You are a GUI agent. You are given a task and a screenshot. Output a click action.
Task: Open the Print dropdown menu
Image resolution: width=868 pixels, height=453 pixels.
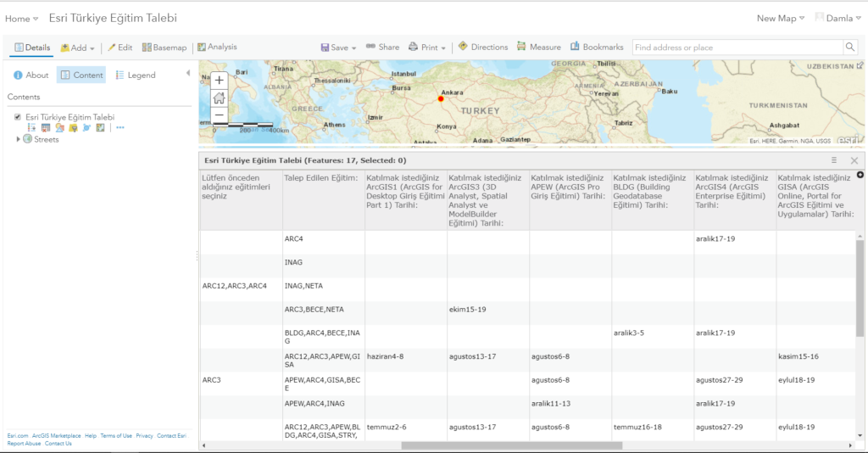[x=427, y=48]
